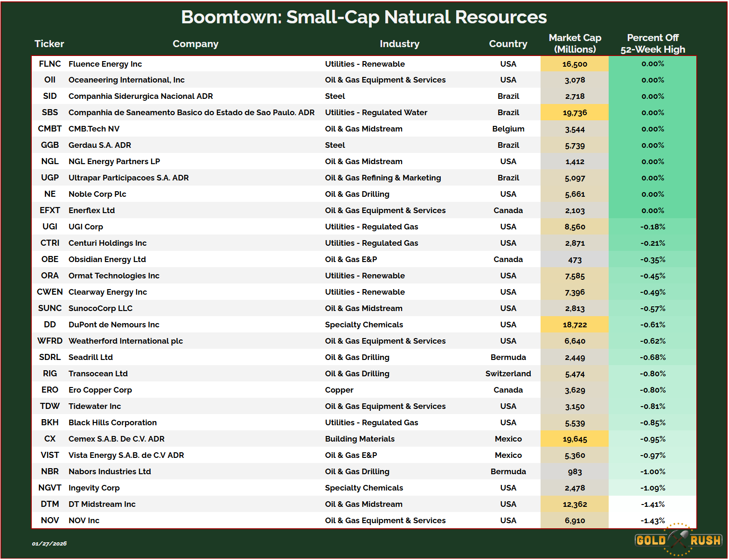This screenshot has width=729, height=560.
Task: Click the Copper industry cell for Ero
Action: [x=339, y=390]
